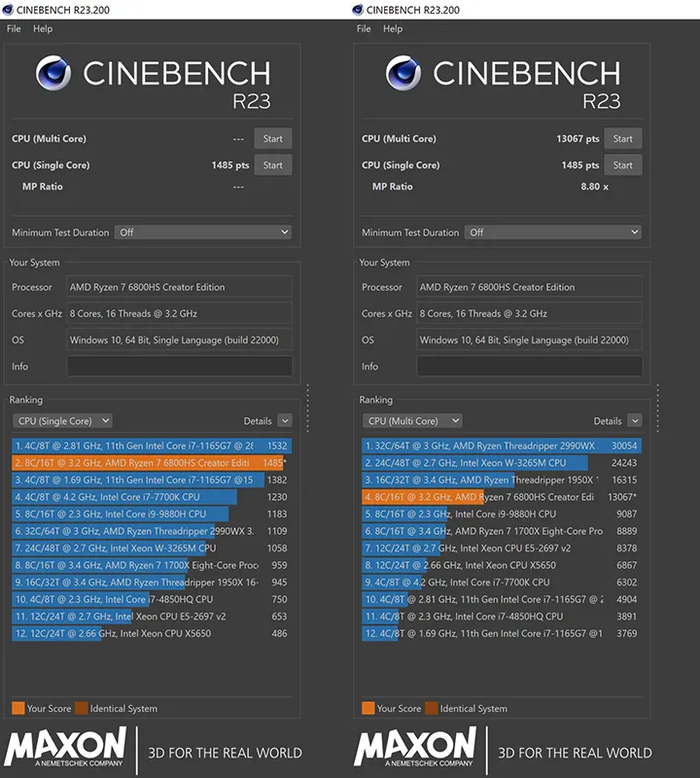This screenshot has width=700, height=778.
Task: Start the multi-core test showing no score
Action: [272, 139]
